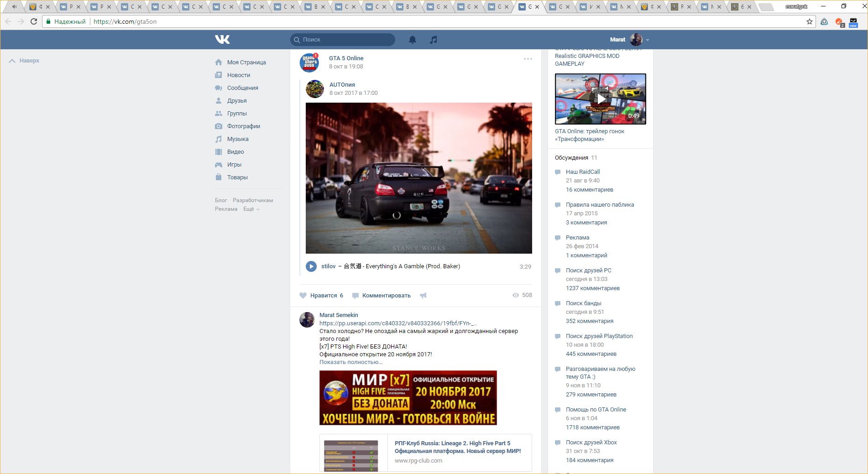The image size is (868, 474).
Task: Open the notifications bell
Action: [412, 40]
